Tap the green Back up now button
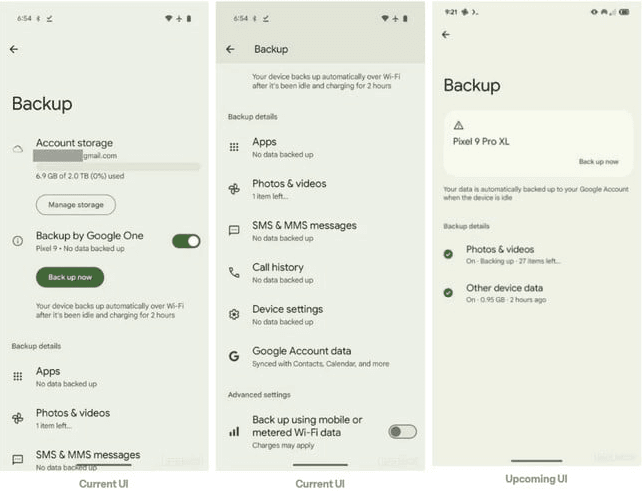 coord(70,277)
